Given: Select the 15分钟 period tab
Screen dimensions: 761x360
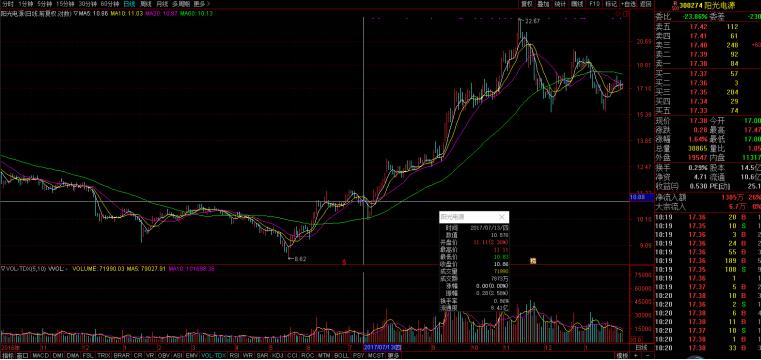Looking at the screenshot, I should (65, 3).
